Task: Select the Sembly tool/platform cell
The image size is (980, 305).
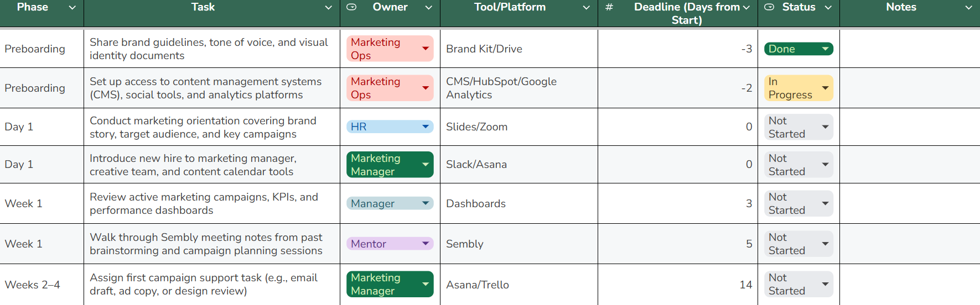Action: (518, 244)
